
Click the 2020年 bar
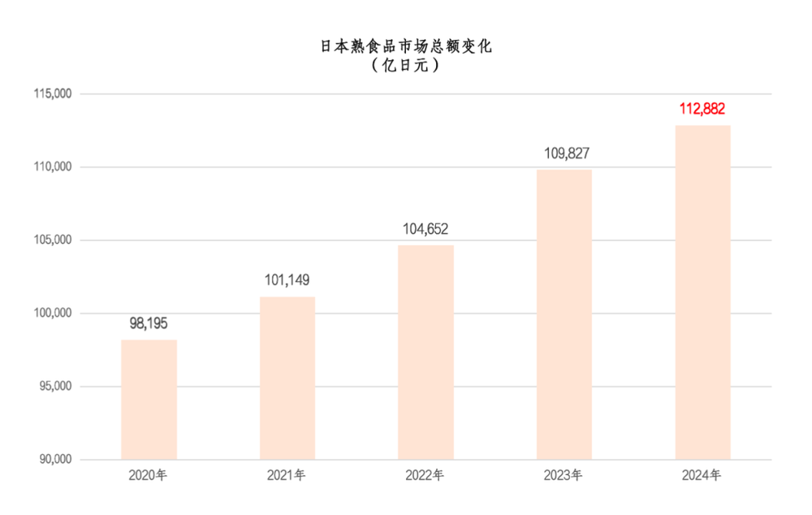[x=149, y=400]
